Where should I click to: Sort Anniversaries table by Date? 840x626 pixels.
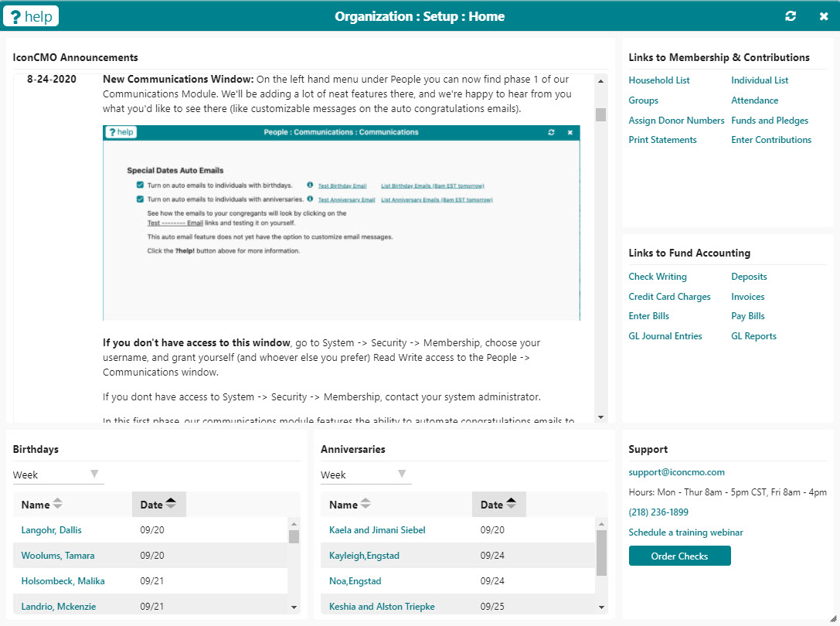tap(498, 505)
